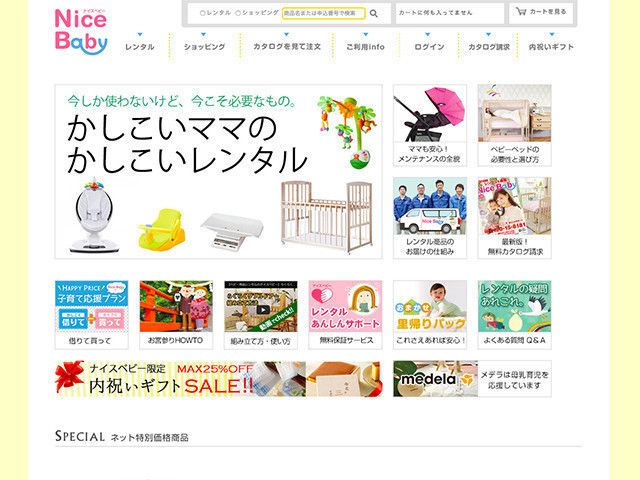Open the medela breastfeeding banner
This screenshot has height=480, width=640.
[x=472, y=379]
